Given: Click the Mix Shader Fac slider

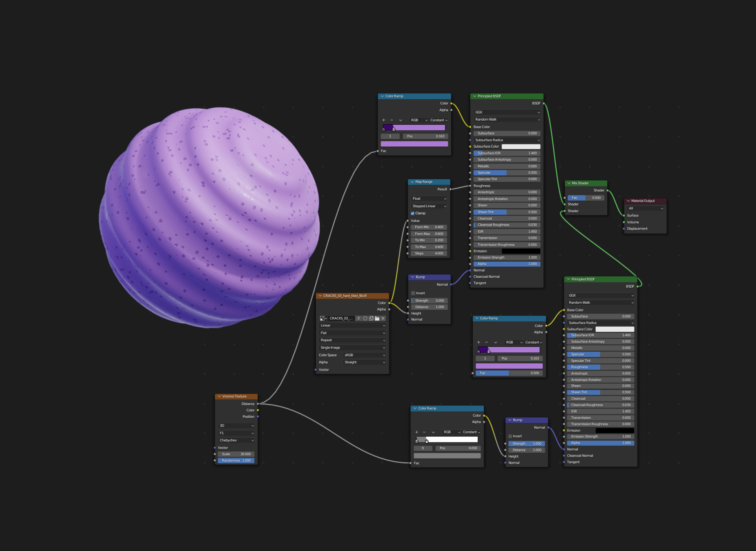Looking at the screenshot, I should (586, 198).
